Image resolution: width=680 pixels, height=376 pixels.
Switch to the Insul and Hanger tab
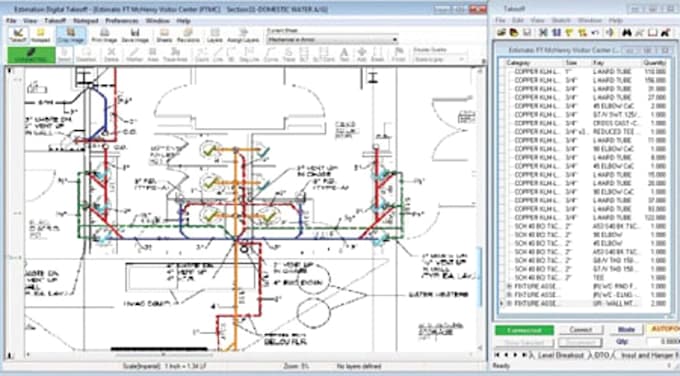(x=650, y=355)
